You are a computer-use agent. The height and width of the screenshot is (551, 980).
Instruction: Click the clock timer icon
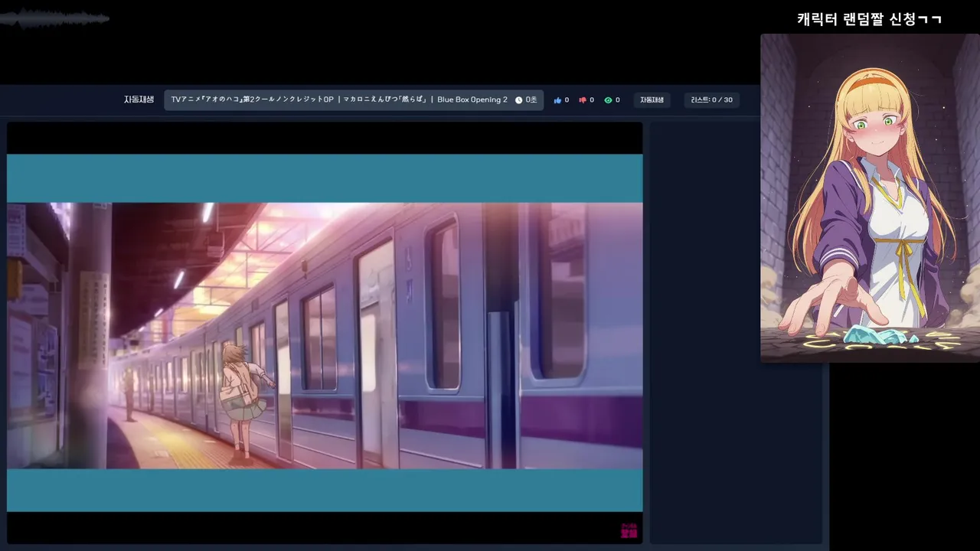(518, 100)
